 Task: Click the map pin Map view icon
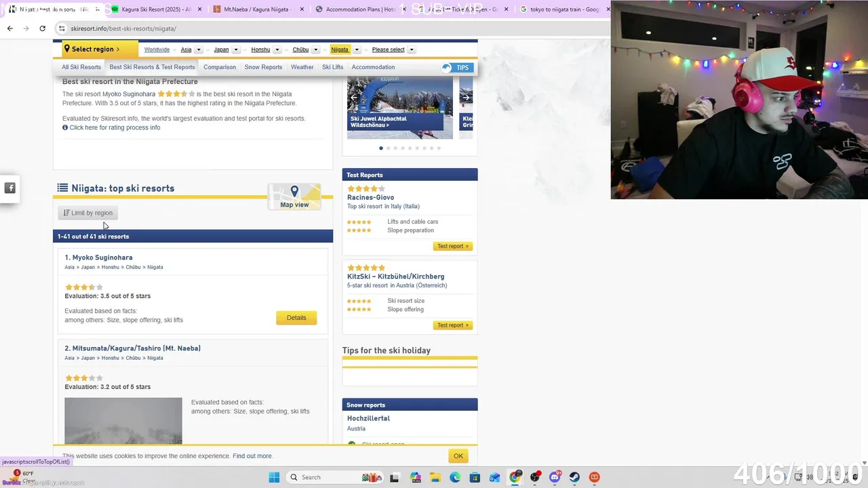(x=294, y=196)
